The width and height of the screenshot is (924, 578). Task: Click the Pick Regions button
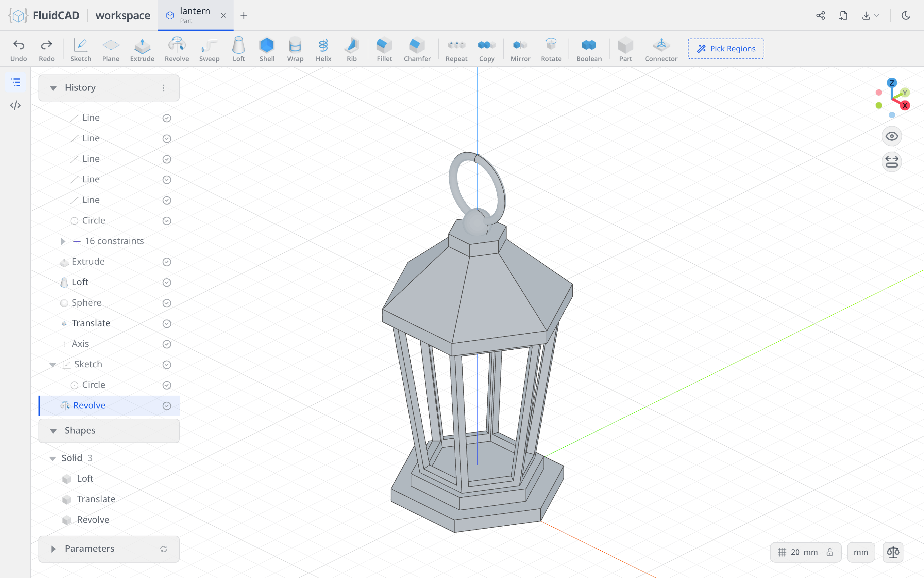click(726, 49)
